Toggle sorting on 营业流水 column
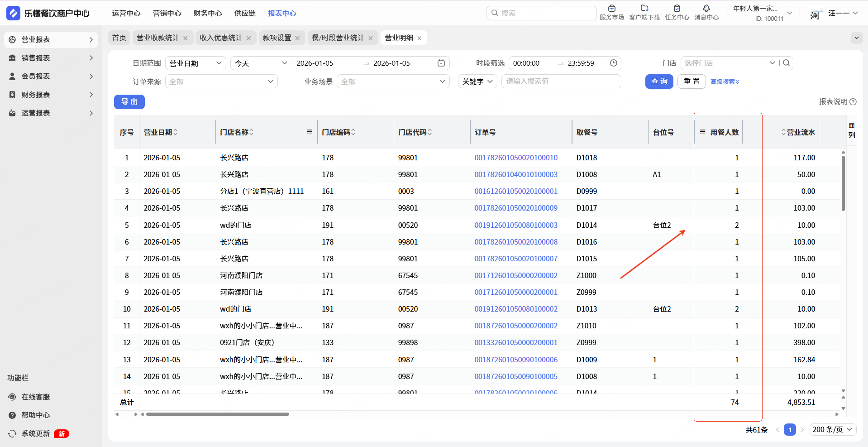The height and width of the screenshot is (447, 868). (783, 132)
